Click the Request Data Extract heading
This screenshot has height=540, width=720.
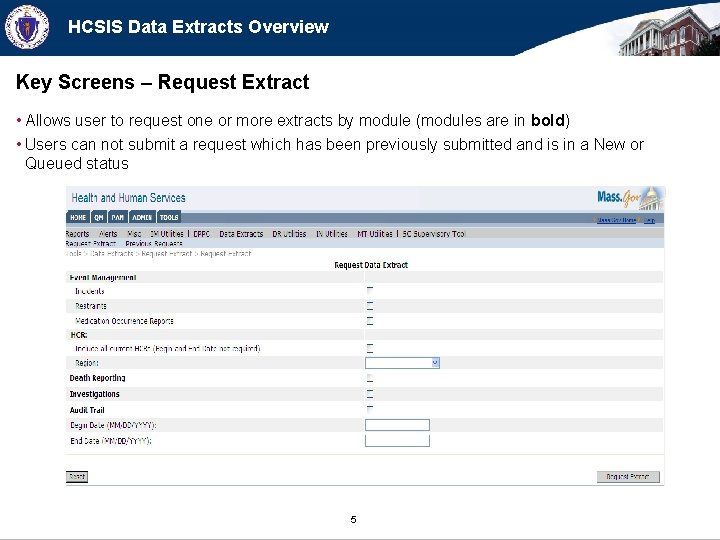click(371, 265)
